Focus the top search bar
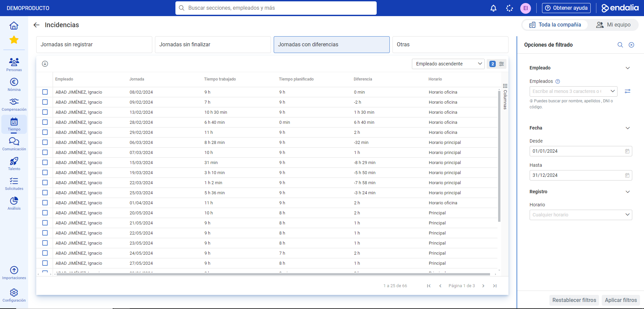Screen dimensions: 644x309 [x=276, y=8]
